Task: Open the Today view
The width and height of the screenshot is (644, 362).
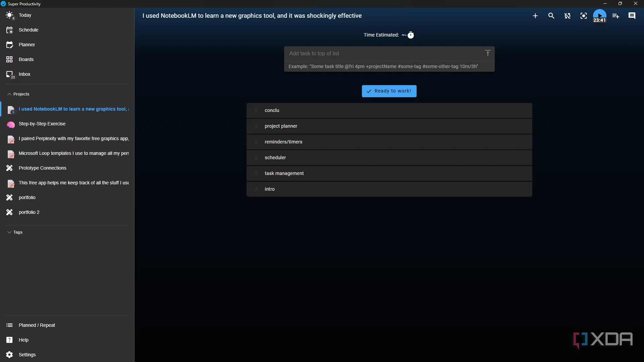Action: pyautogui.click(x=25, y=15)
